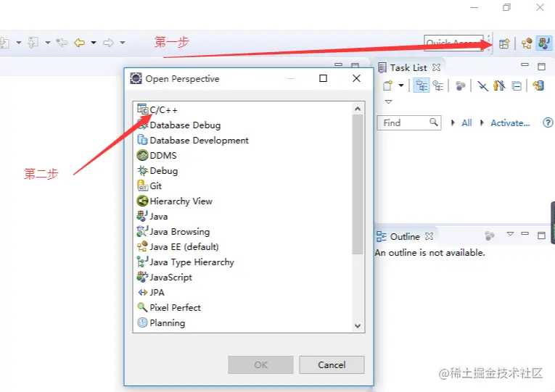Click Synchronize Changed icon in Task List
555x392 pixels.
[539, 86]
